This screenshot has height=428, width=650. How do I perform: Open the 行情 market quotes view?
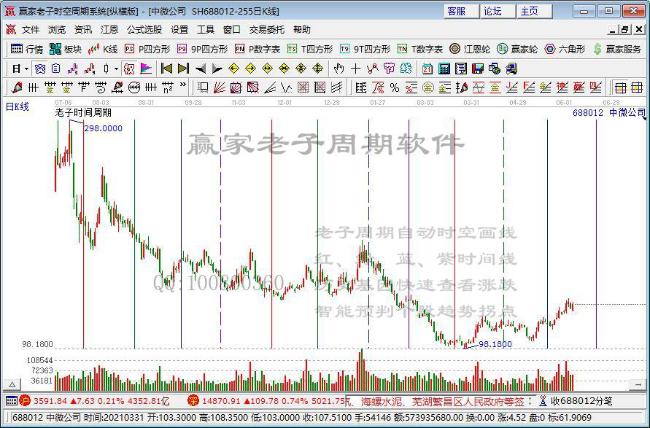27,49
